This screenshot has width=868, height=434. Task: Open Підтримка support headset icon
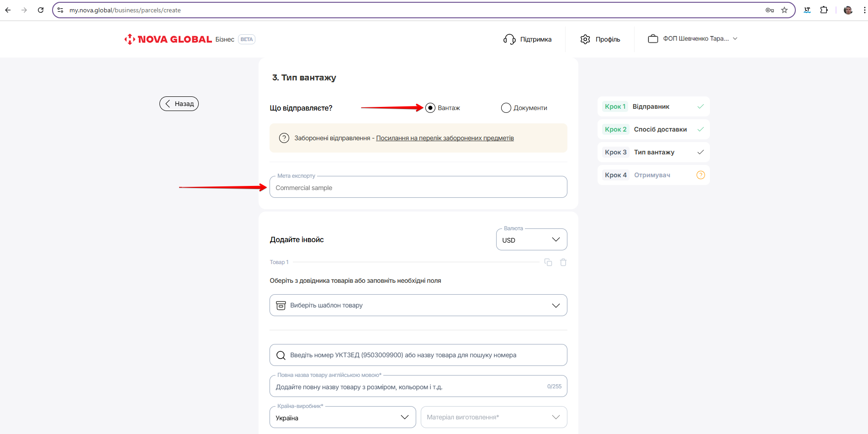pyautogui.click(x=509, y=39)
